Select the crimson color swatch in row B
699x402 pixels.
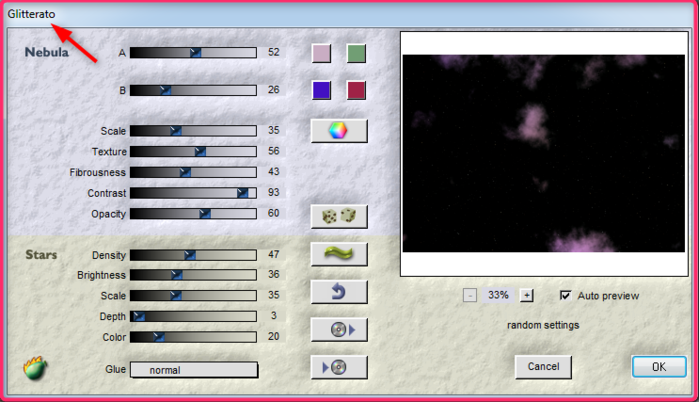(x=356, y=90)
